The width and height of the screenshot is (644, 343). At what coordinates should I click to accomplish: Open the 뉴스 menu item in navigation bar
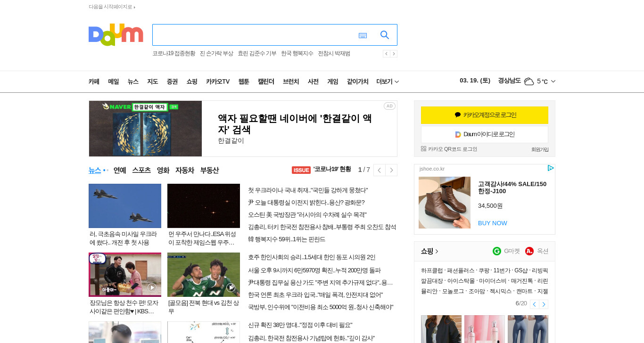coord(133,82)
